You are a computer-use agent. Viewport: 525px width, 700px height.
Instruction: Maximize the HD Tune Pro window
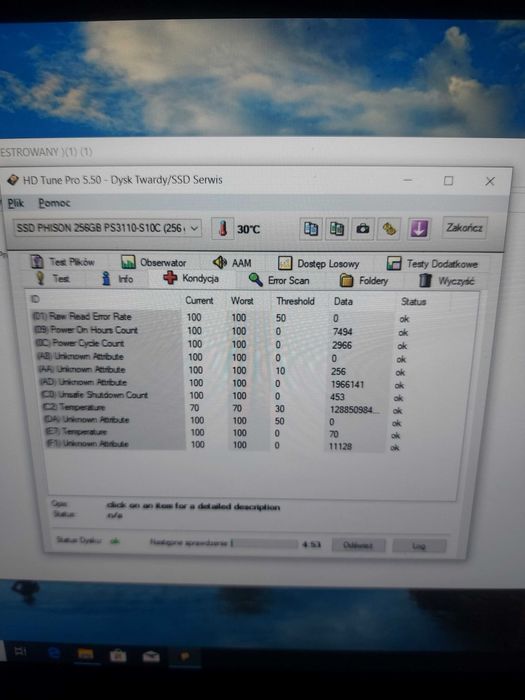coord(448,180)
